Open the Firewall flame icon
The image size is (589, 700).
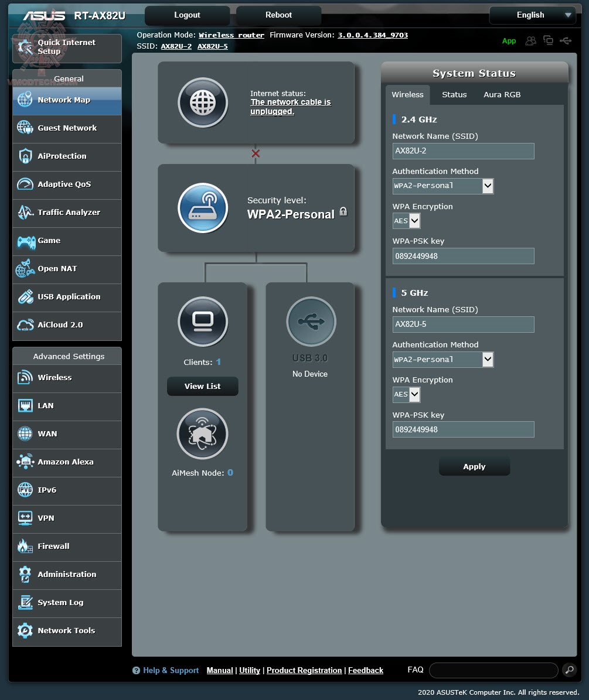[25, 546]
